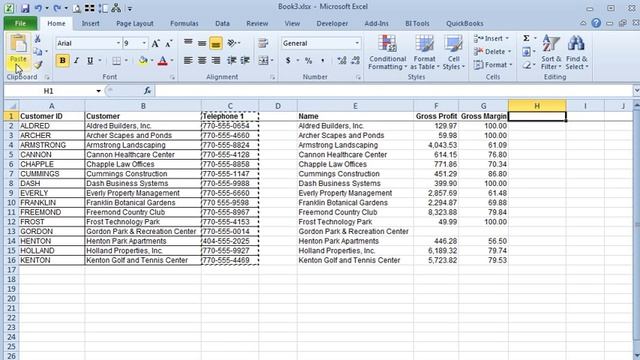Click the Copy icon in Clipboard group
640x360 pixels.
(x=38, y=52)
